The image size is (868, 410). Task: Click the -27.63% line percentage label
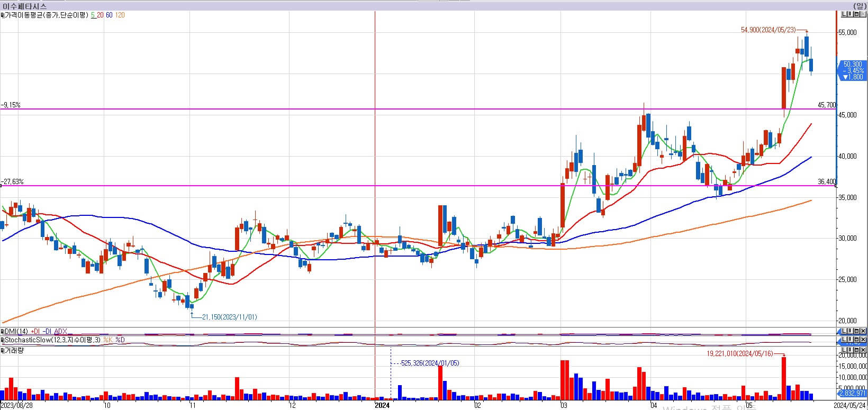click(12, 182)
